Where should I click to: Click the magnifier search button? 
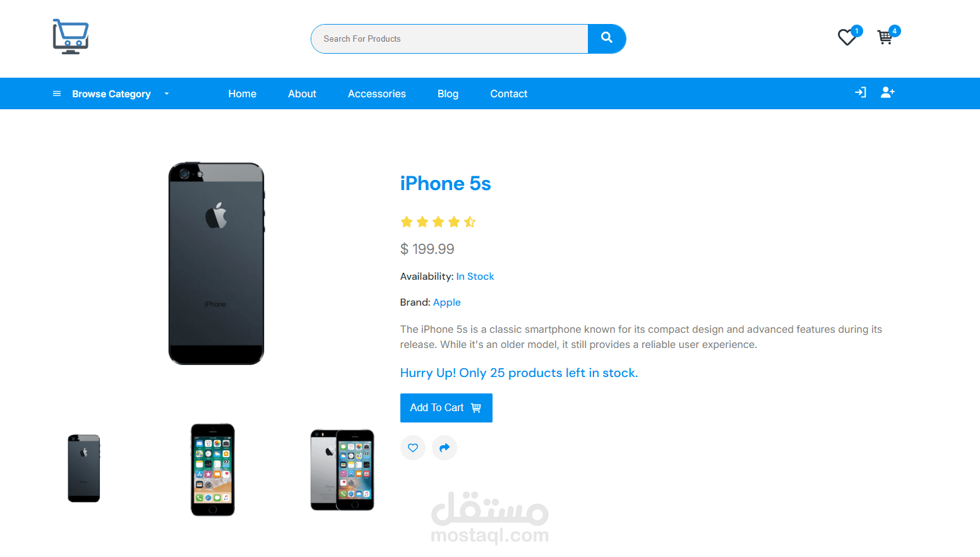tap(607, 39)
